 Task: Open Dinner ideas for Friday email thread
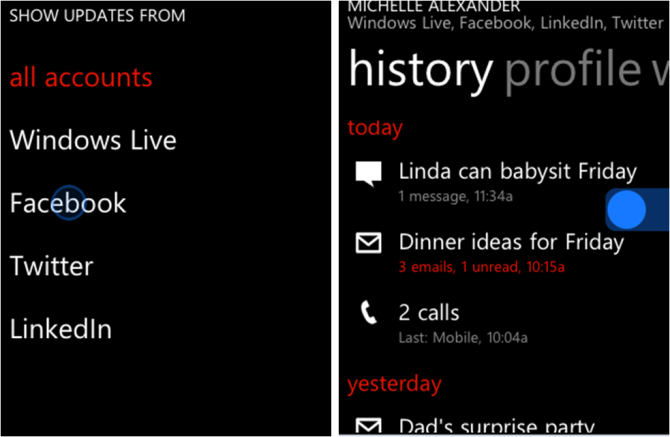tap(511, 242)
